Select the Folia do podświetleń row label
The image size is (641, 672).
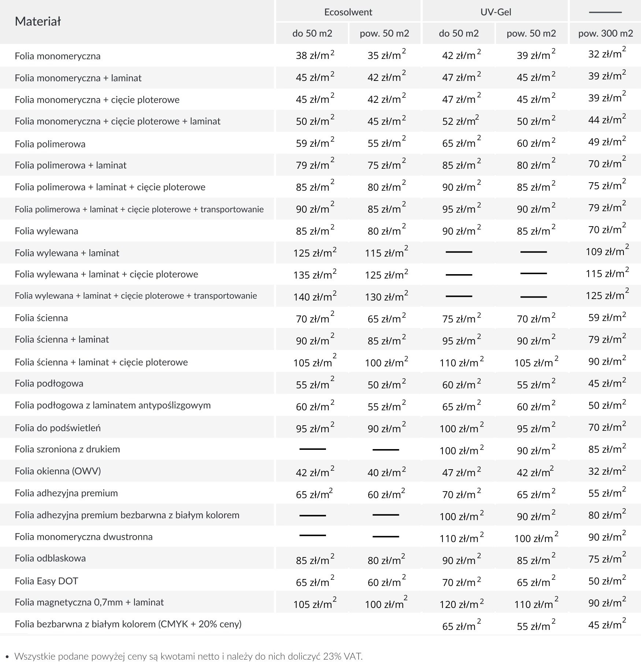coord(58,428)
